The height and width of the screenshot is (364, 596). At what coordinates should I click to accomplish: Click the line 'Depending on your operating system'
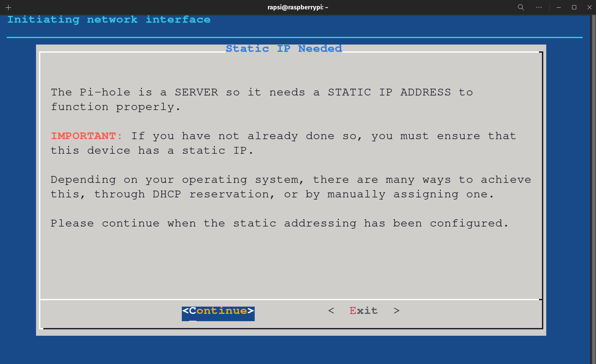tap(291, 180)
